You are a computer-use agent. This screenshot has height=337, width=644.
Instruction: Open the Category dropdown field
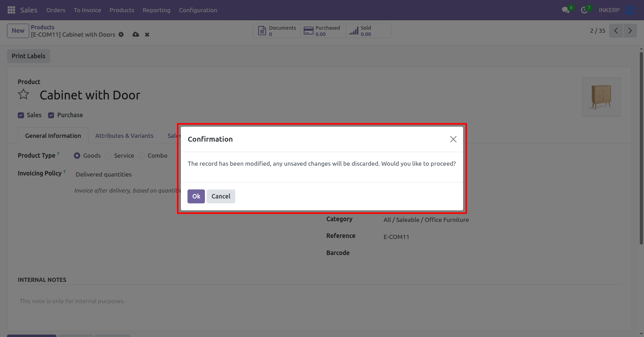[x=426, y=220]
